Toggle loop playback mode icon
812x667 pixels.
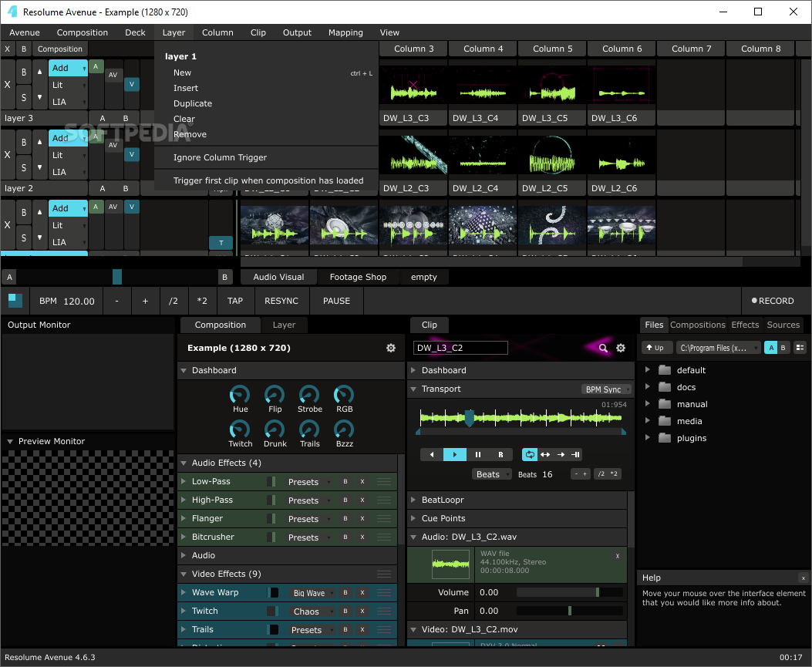pyautogui.click(x=530, y=455)
